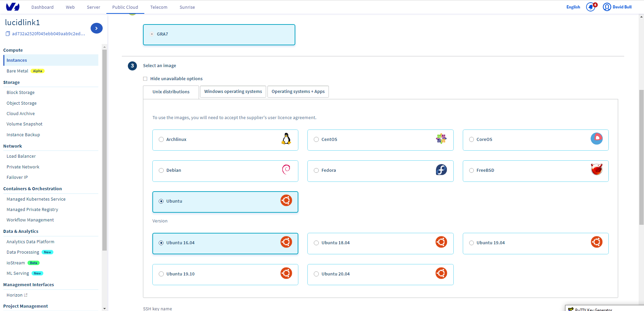Select the FreeBSD radio button
Screen dimensions: 644x311
(x=472, y=170)
